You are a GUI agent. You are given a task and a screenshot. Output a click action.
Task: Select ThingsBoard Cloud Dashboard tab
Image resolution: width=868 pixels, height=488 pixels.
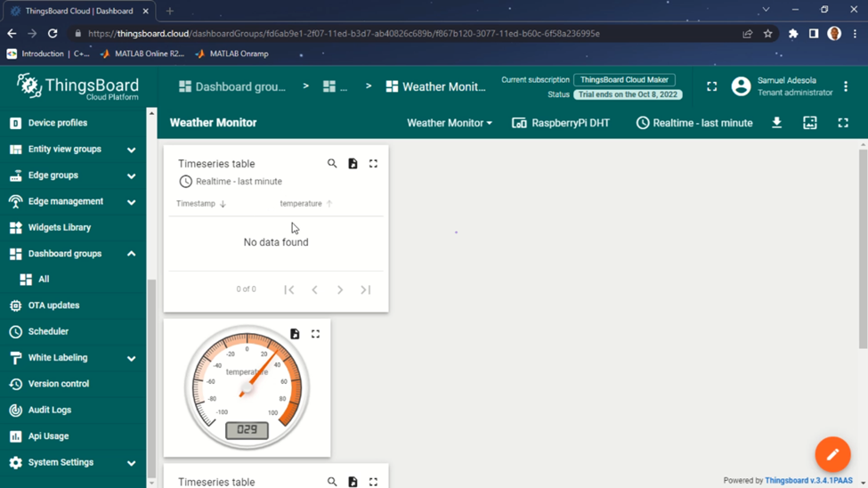pos(78,11)
